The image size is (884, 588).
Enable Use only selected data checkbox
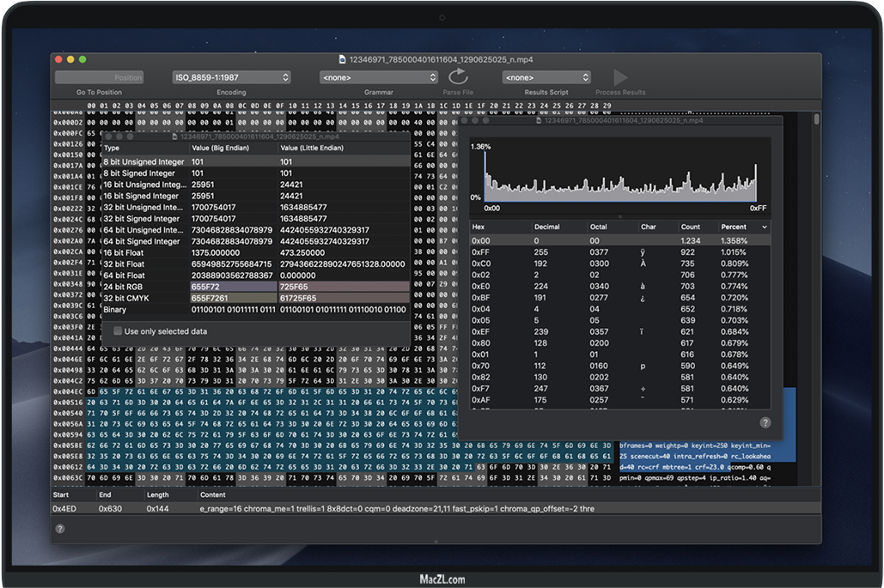pyautogui.click(x=118, y=331)
